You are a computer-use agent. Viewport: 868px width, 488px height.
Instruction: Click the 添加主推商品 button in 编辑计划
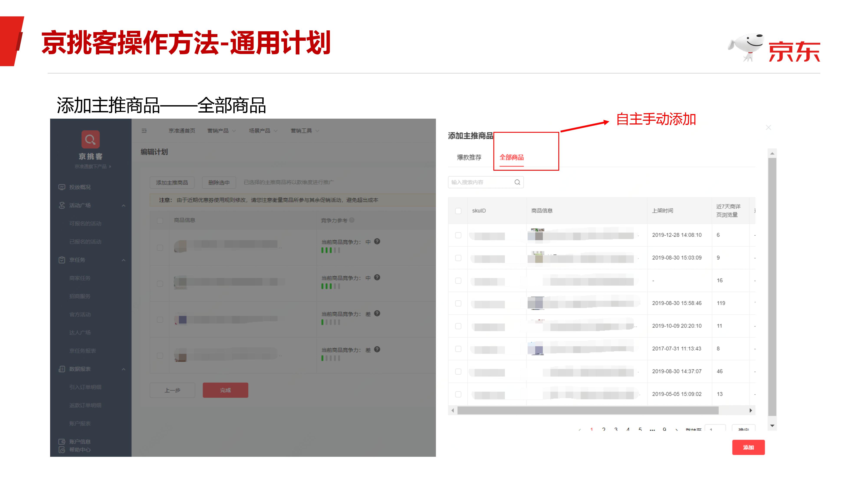(172, 183)
